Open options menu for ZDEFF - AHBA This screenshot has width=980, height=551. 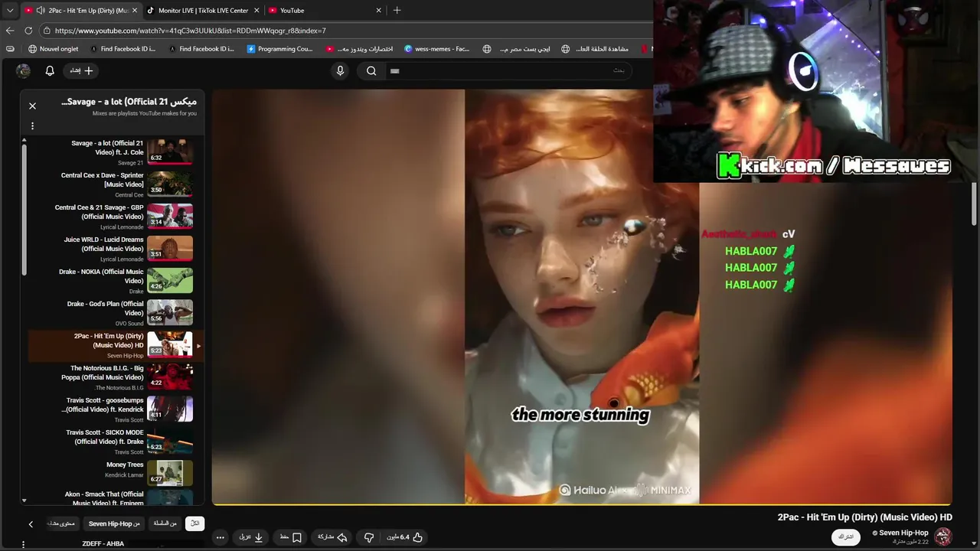pos(23,544)
